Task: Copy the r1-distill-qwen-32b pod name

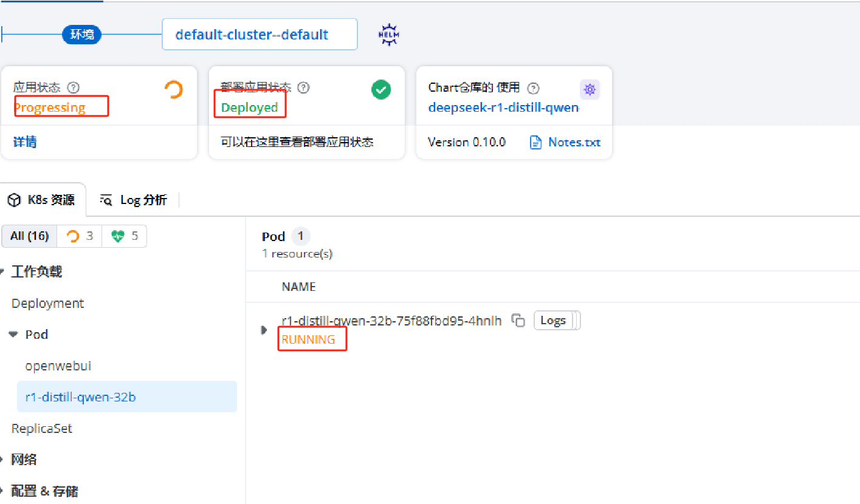Action: coord(518,321)
